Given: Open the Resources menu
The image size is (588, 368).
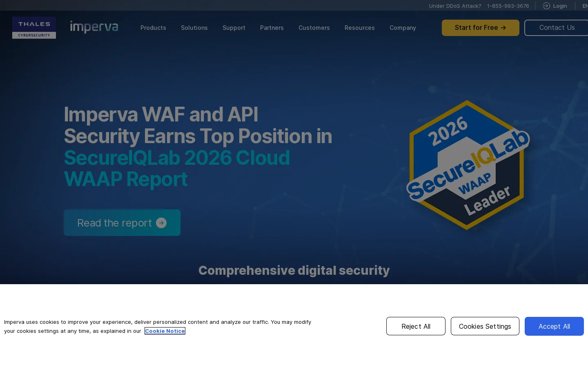Looking at the screenshot, I should pos(360,28).
